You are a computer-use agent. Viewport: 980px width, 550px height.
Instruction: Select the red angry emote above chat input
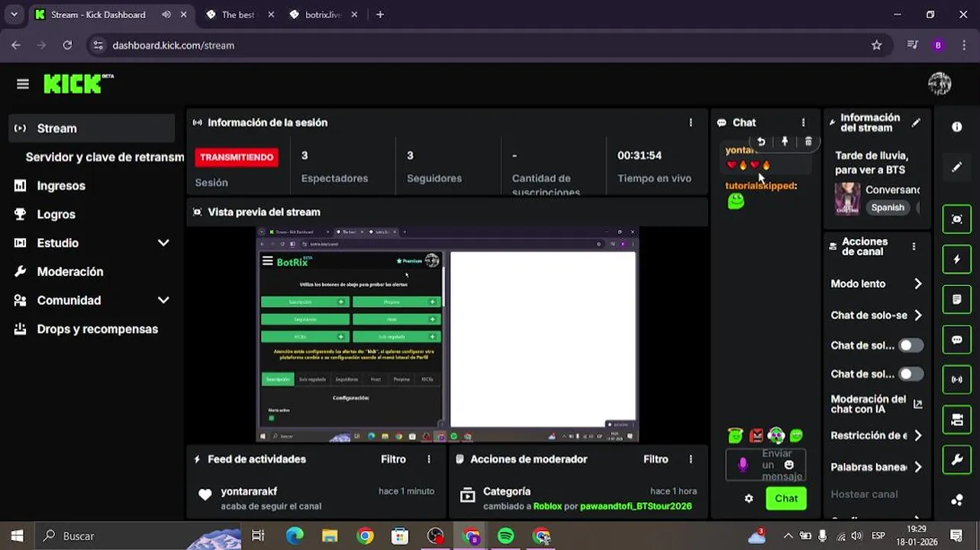click(x=756, y=435)
